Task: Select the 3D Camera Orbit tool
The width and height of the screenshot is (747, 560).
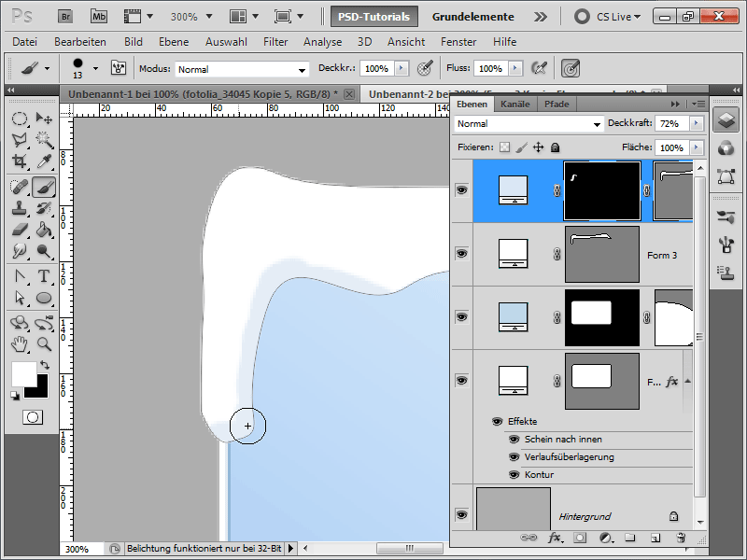Action: [x=44, y=323]
